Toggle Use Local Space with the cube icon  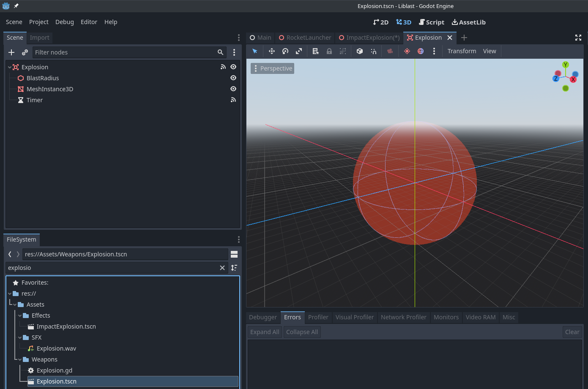(x=359, y=51)
